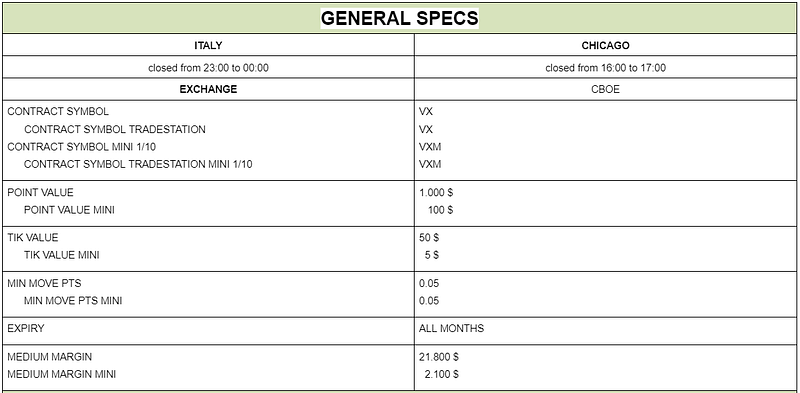Click the 100 $ mini point value

[x=440, y=210]
